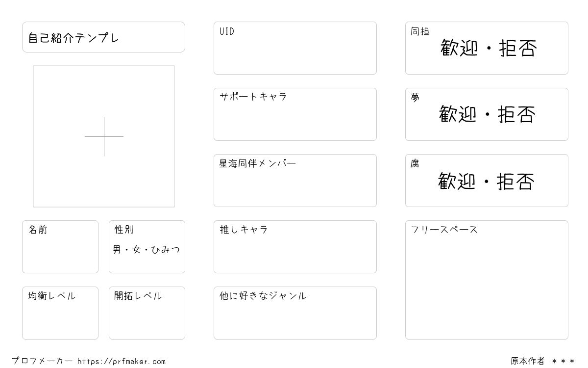This screenshot has width=588, height=368.
Task: Click the 性別 label
Action: 124,230
